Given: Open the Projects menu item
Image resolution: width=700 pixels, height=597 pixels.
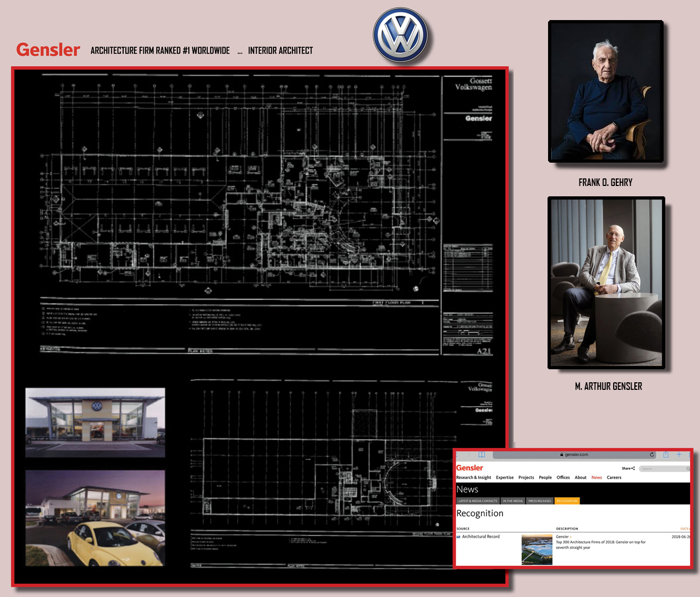Looking at the screenshot, I should click(526, 478).
